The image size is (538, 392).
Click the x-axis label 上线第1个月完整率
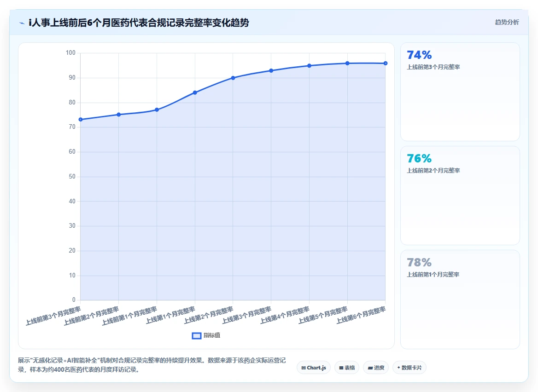(x=170, y=315)
